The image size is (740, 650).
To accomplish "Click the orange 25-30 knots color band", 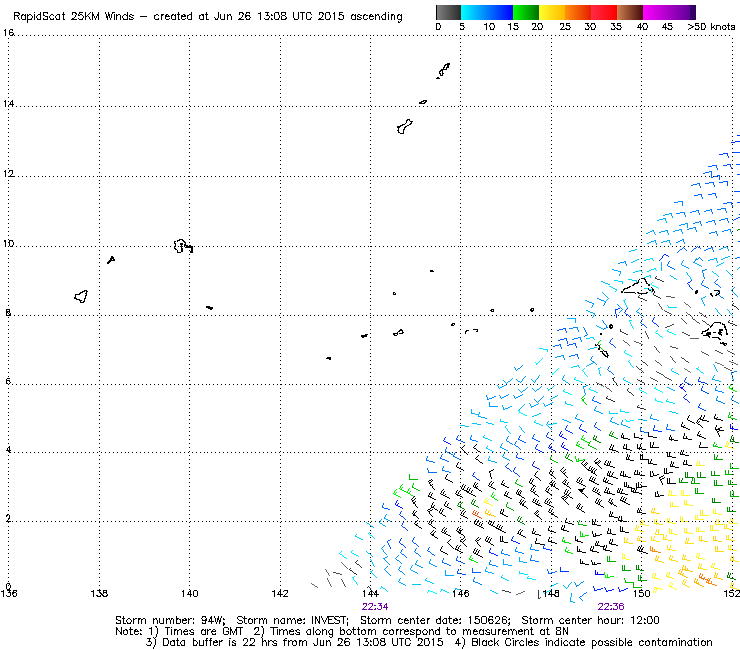I will point(578,12).
